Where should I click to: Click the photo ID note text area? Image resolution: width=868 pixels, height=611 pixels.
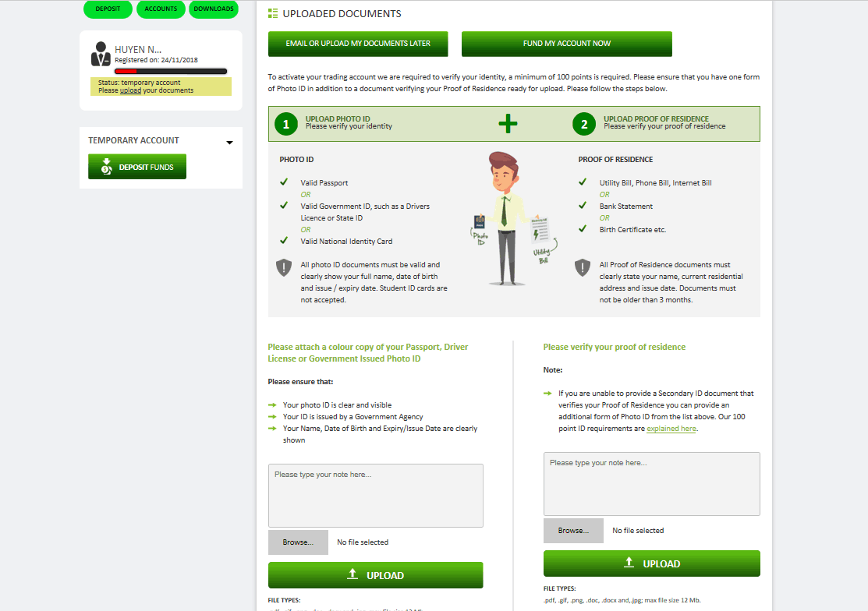pyautogui.click(x=375, y=496)
